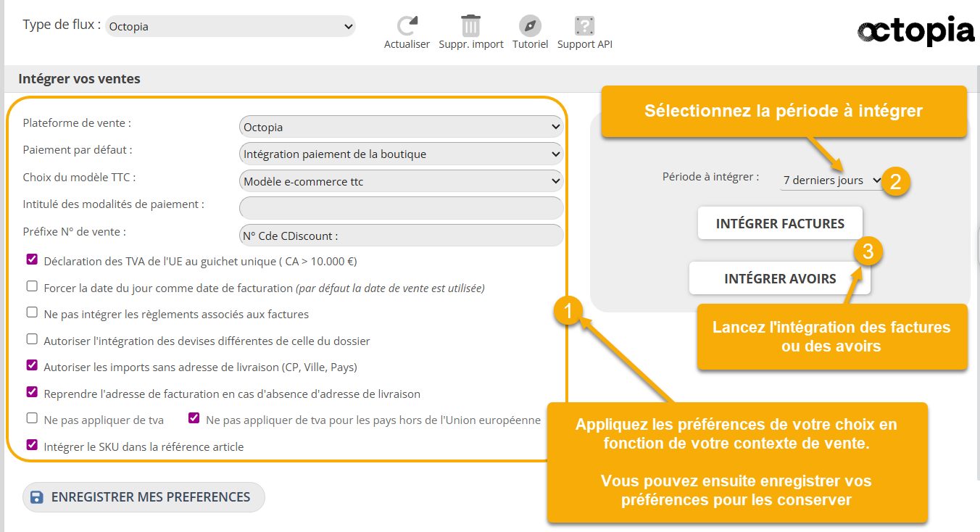980x532 pixels.
Task: Open the Paiement par défaut dropdown
Action: (x=401, y=154)
